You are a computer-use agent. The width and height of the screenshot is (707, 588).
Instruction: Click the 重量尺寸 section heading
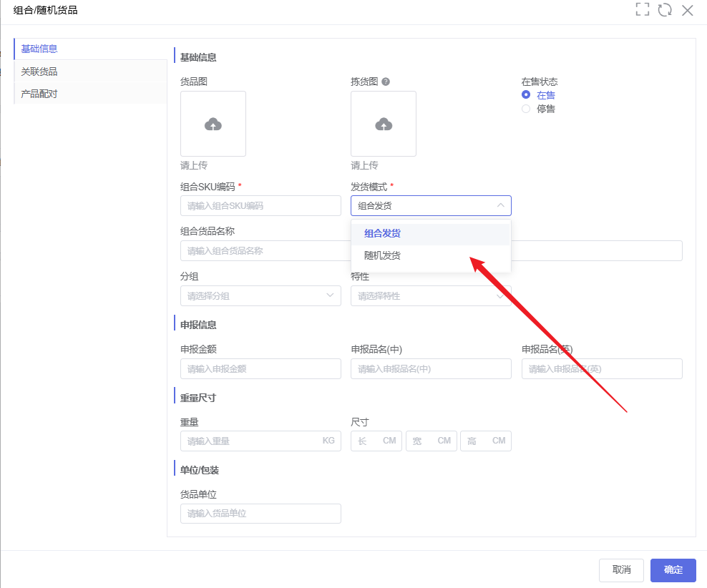click(x=198, y=398)
